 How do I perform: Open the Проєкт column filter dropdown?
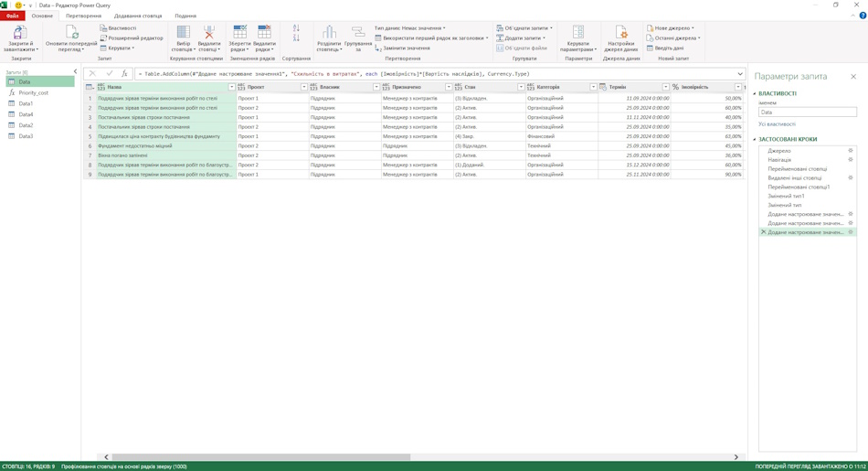304,87
